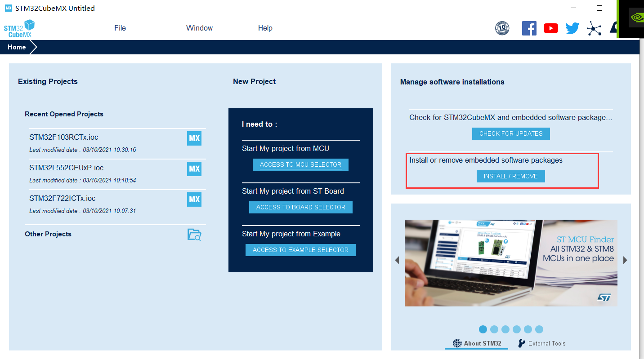Click the MX title bar app icon

tap(9, 8)
